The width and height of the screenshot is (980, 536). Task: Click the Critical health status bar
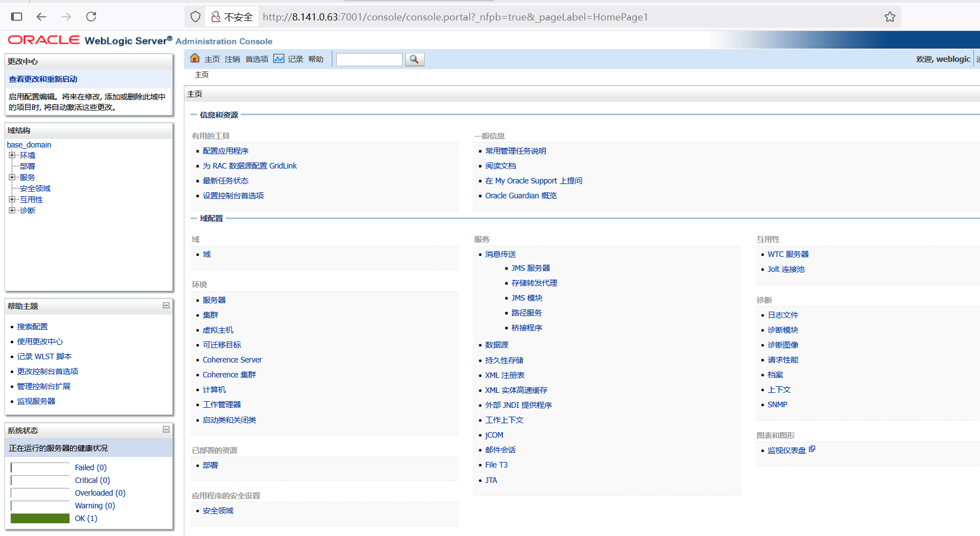pyautogui.click(x=40, y=480)
